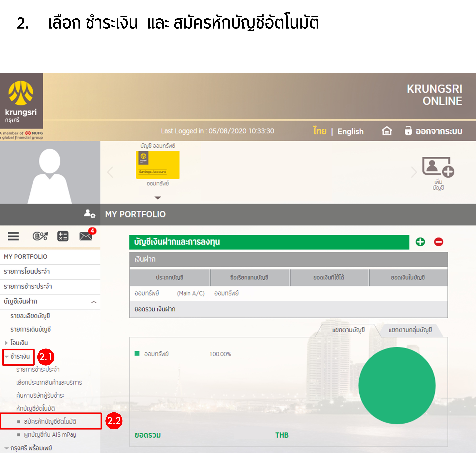Image resolution: width=476 pixels, height=453 pixels.
Task: Switch to แยกตามบัญชี tab
Action: 348,330
